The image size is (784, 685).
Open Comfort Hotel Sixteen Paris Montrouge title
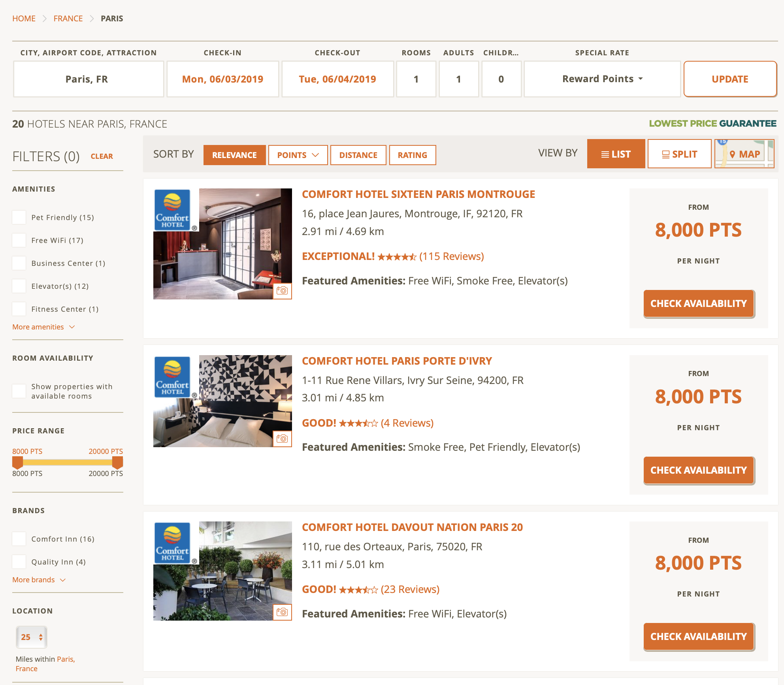[418, 194]
